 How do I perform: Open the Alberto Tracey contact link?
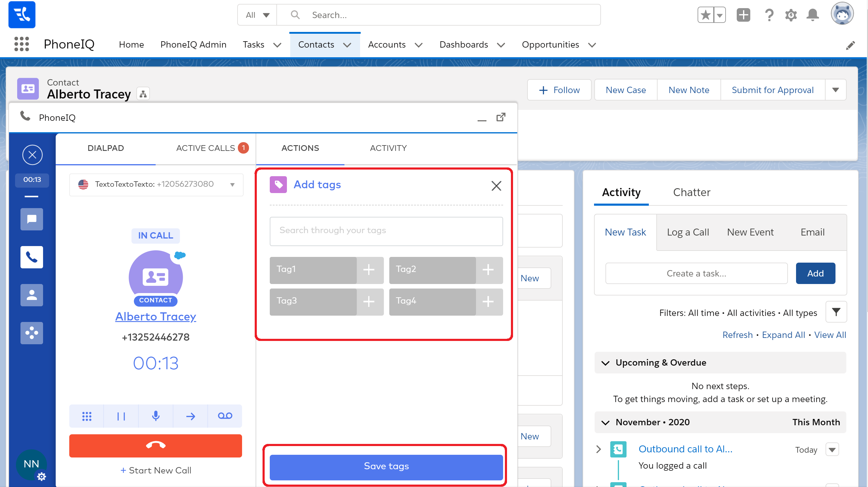[155, 317]
